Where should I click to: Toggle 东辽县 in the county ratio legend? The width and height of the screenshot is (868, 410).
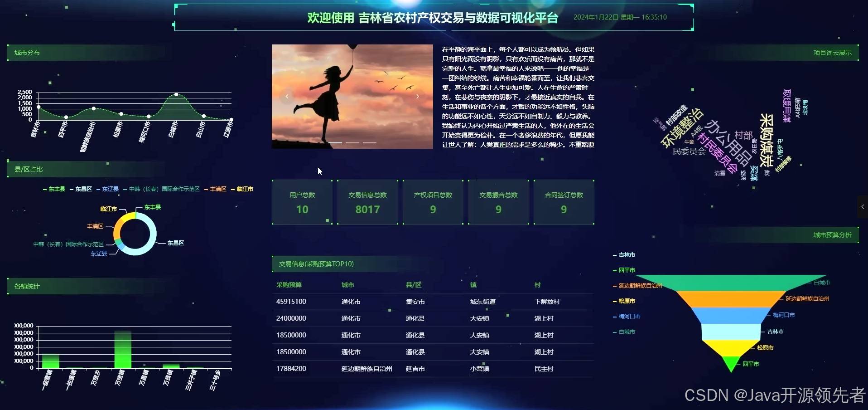point(107,189)
